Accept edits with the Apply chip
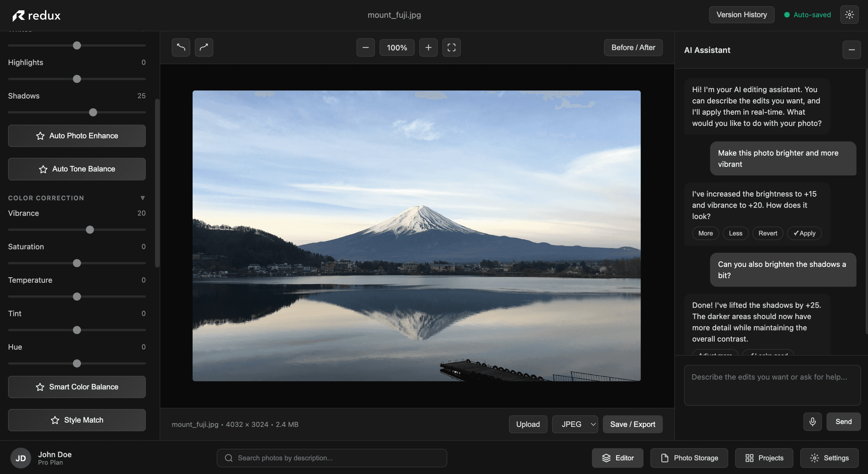The width and height of the screenshot is (868, 474). 804,233
